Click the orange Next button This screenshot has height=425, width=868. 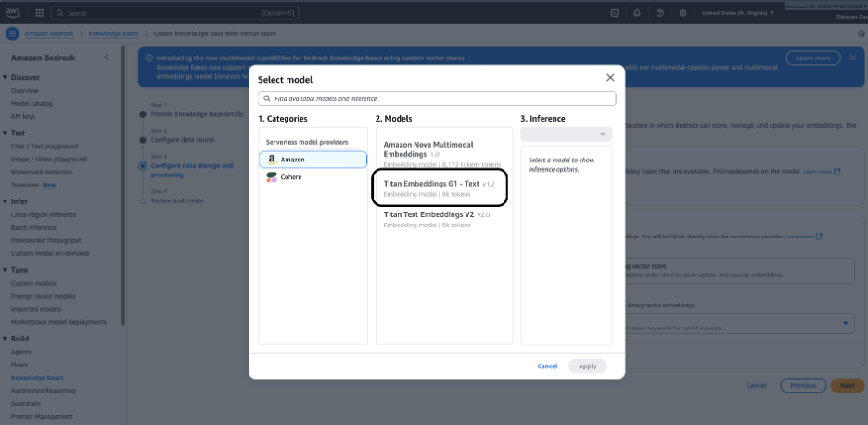(x=847, y=385)
